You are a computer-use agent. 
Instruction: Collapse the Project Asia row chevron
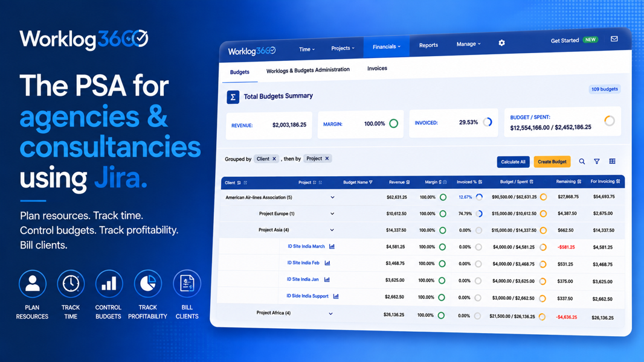pos(332,230)
